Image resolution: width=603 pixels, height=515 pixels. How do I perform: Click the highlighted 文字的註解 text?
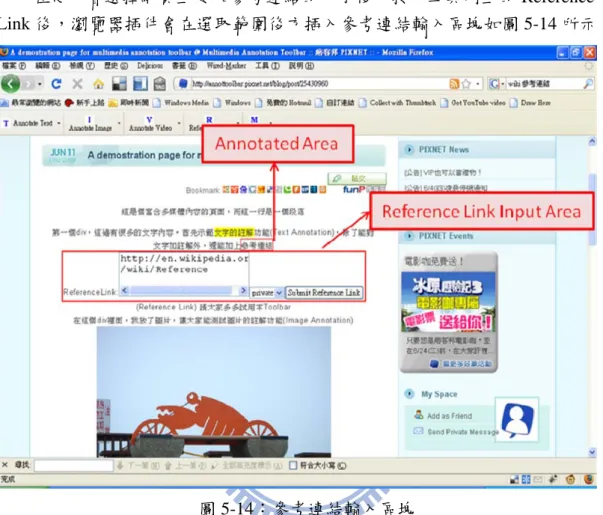(x=234, y=232)
